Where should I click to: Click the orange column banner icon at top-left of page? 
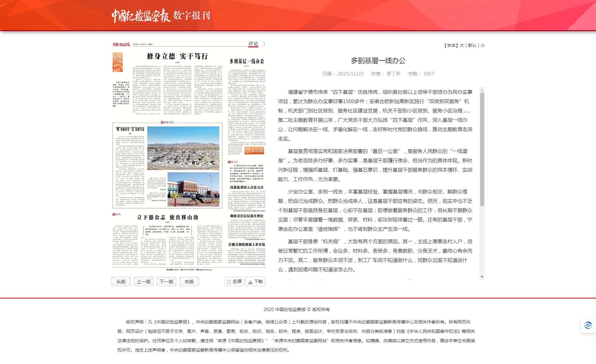(x=117, y=62)
